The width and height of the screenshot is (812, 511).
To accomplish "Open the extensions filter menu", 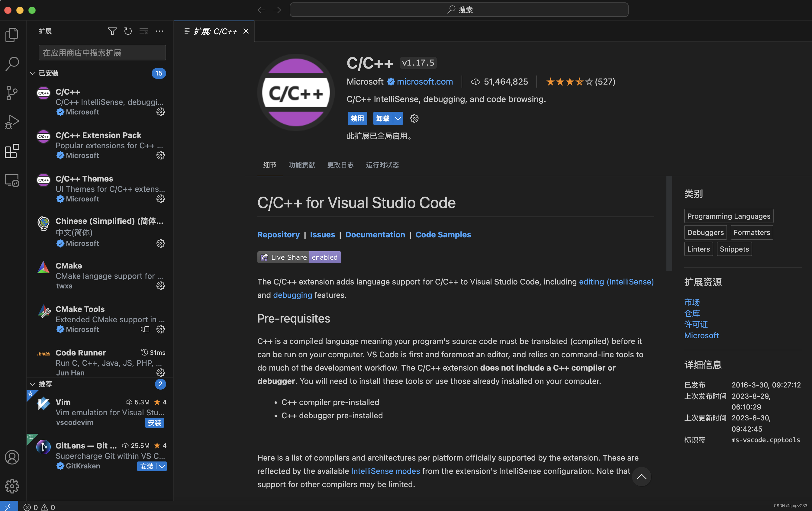I will 112,31.
